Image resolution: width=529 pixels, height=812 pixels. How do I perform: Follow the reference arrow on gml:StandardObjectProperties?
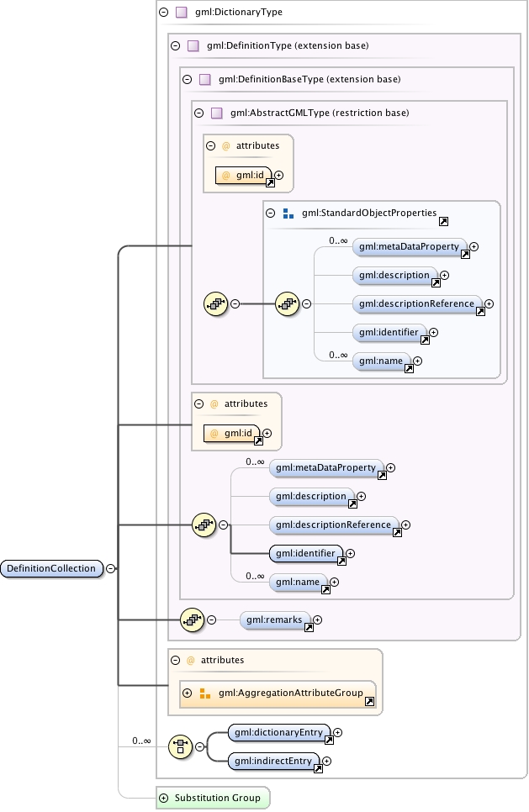(443, 222)
